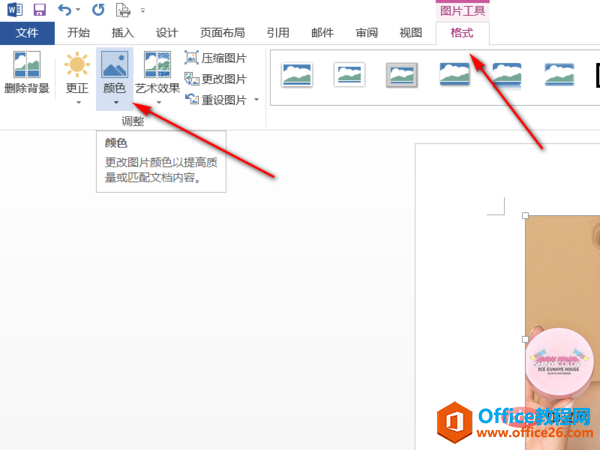Expand the 艺术效果 dropdown arrow

click(159, 103)
